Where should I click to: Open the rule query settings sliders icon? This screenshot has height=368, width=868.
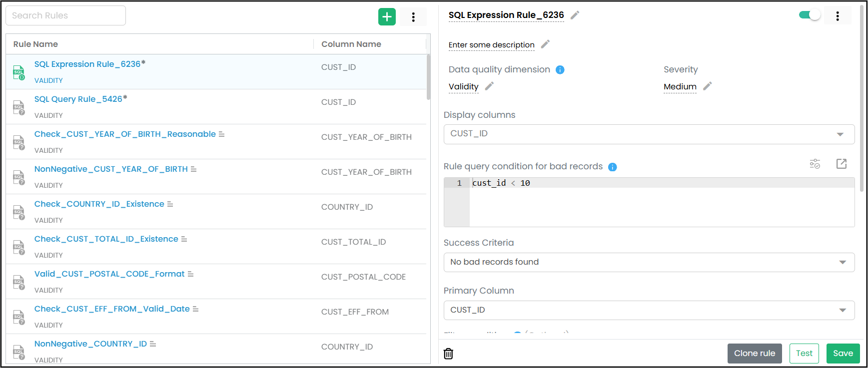815,164
